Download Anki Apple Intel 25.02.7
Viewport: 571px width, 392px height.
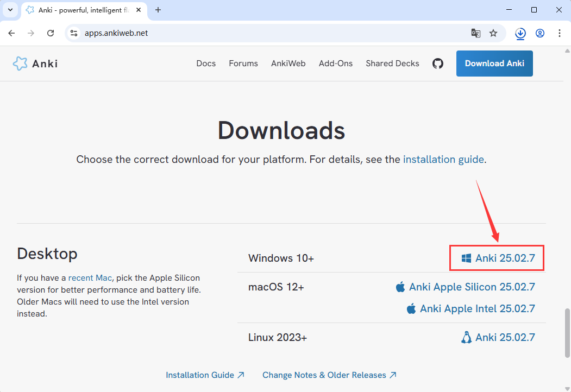(x=471, y=308)
